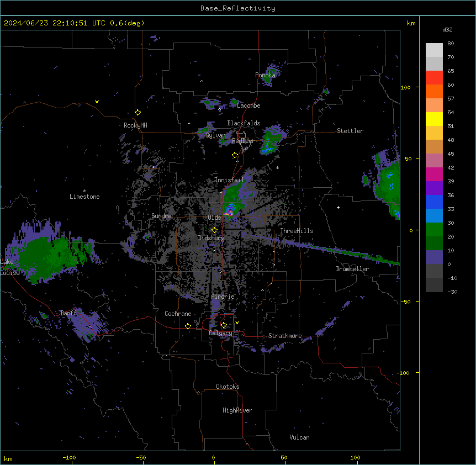Click the RockyMH label
Screen dimensions: 476x465
pos(135,125)
